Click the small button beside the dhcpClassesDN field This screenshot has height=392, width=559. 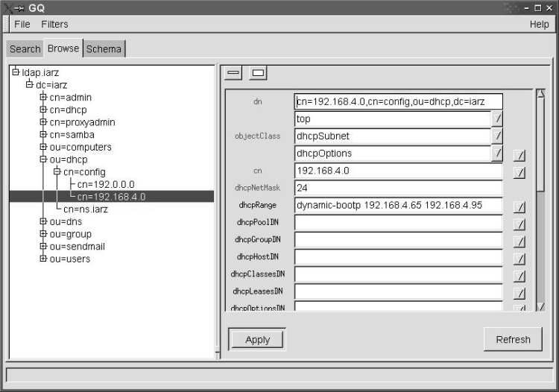pyautogui.click(x=520, y=276)
